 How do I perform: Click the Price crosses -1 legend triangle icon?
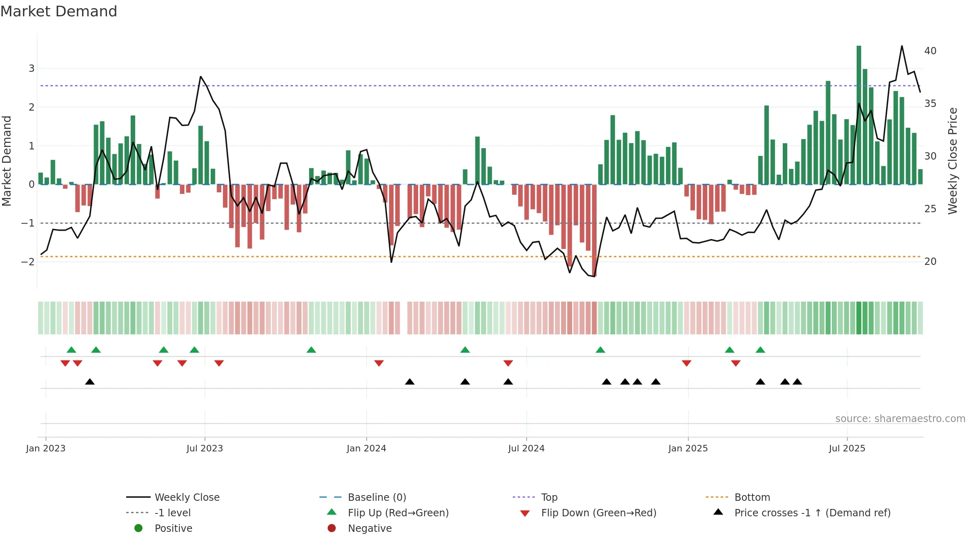(x=718, y=512)
